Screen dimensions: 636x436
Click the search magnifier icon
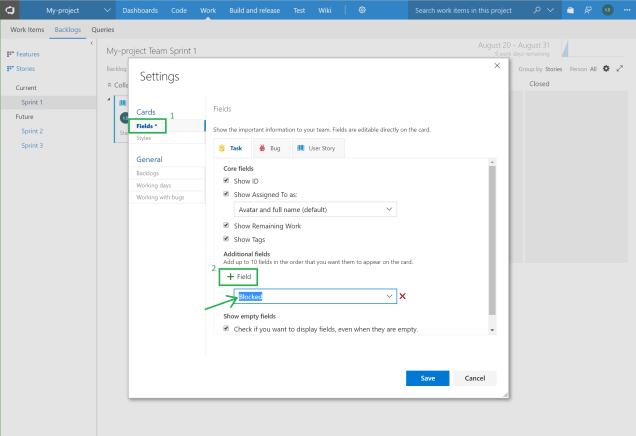tap(537, 9)
